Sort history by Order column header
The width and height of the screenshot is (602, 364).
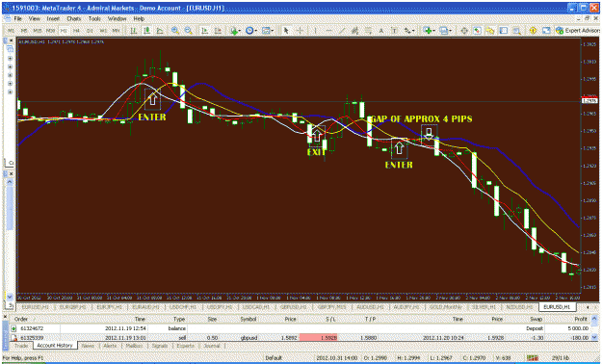21,319
